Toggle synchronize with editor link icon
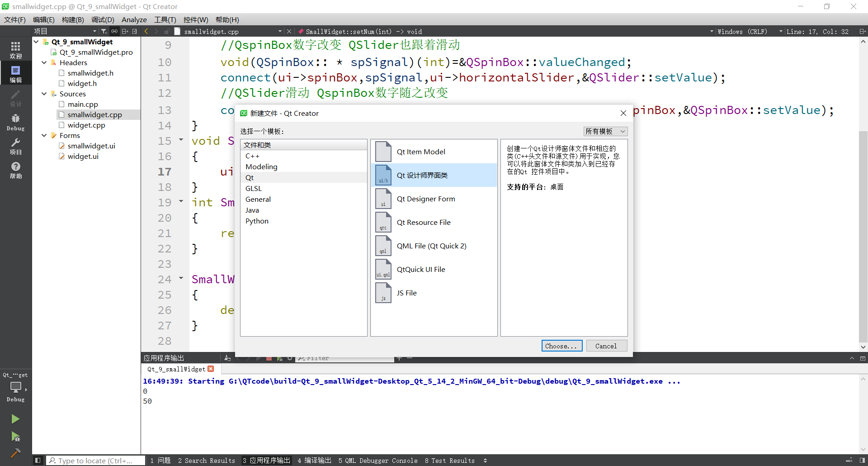The image size is (868, 466). click(x=114, y=31)
